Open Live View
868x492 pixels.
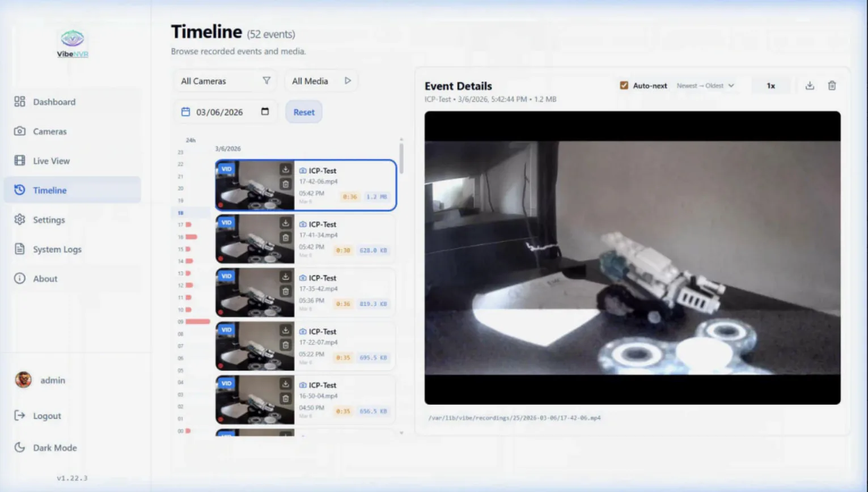pyautogui.click(x=73, y=161)
